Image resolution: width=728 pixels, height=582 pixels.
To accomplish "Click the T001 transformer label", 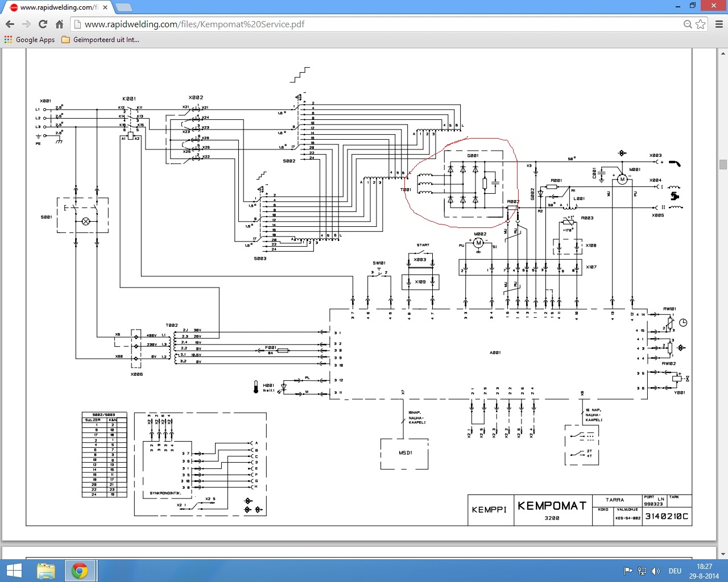I will [406, 190].
